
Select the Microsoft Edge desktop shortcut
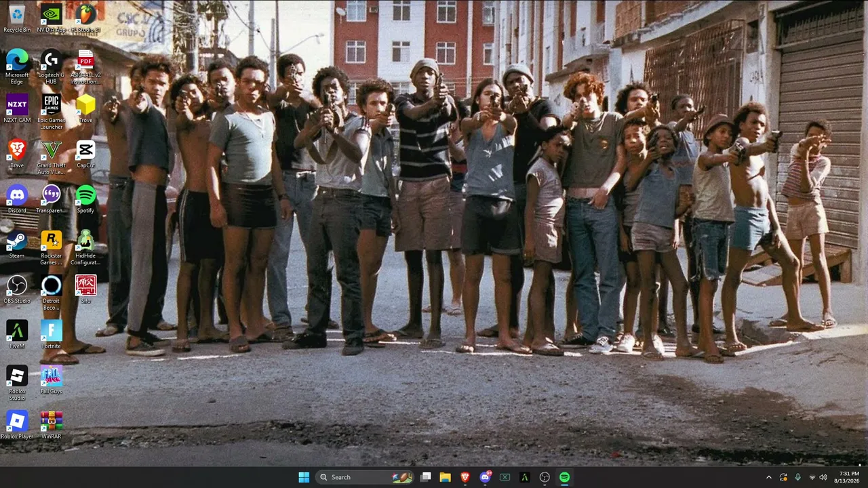17,67
